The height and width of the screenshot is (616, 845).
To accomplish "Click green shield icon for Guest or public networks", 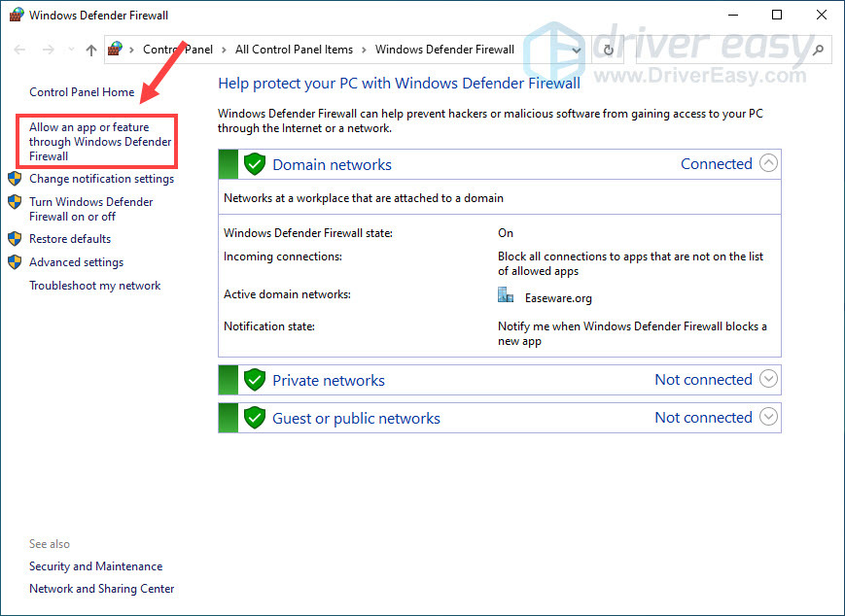I will point(255,418).
